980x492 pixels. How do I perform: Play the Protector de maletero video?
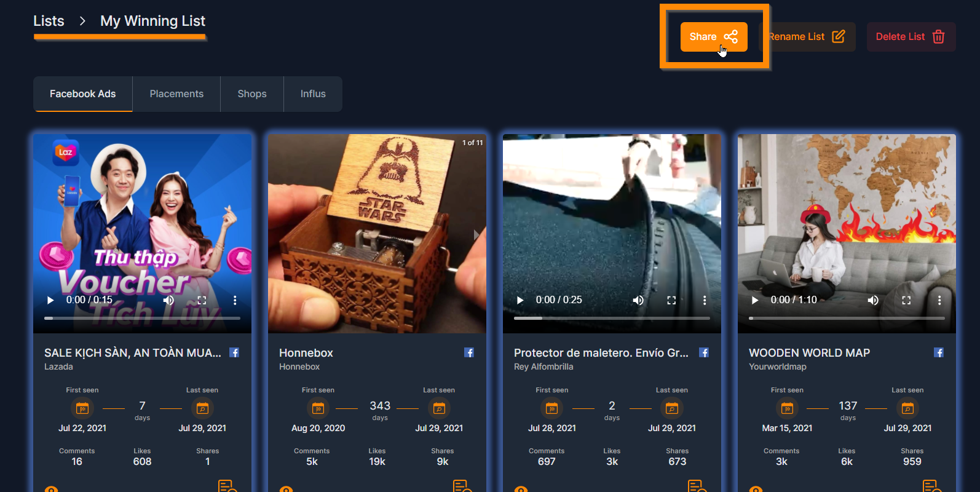pyautogui.click(x=520, y=300)
